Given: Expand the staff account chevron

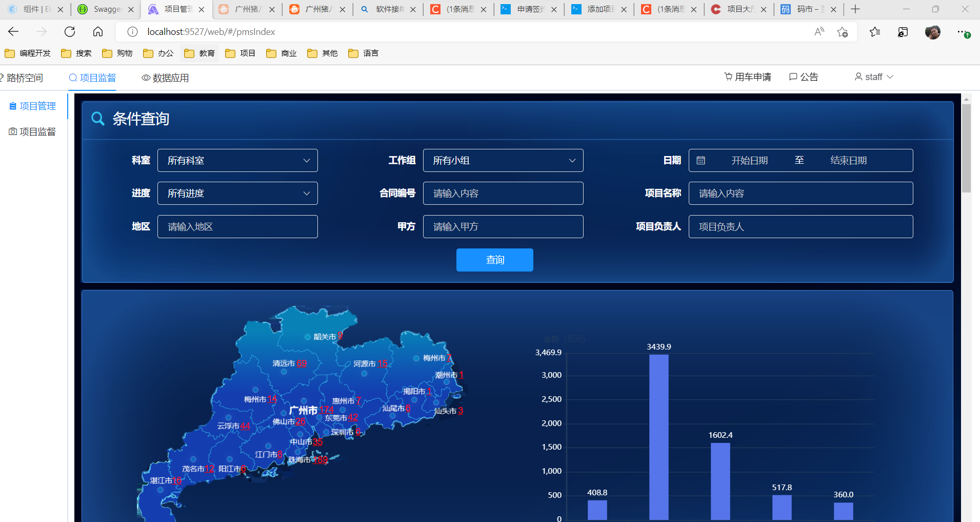Looking at the screenshot, I should click(x=890, y=76).
